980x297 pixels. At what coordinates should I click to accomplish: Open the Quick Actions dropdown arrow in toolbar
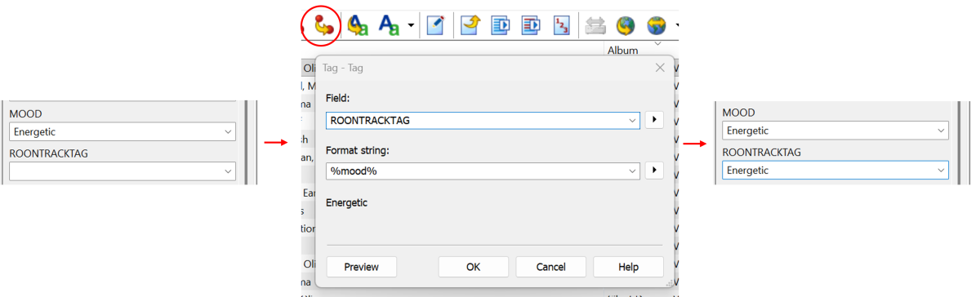click(x=410, y=25)
